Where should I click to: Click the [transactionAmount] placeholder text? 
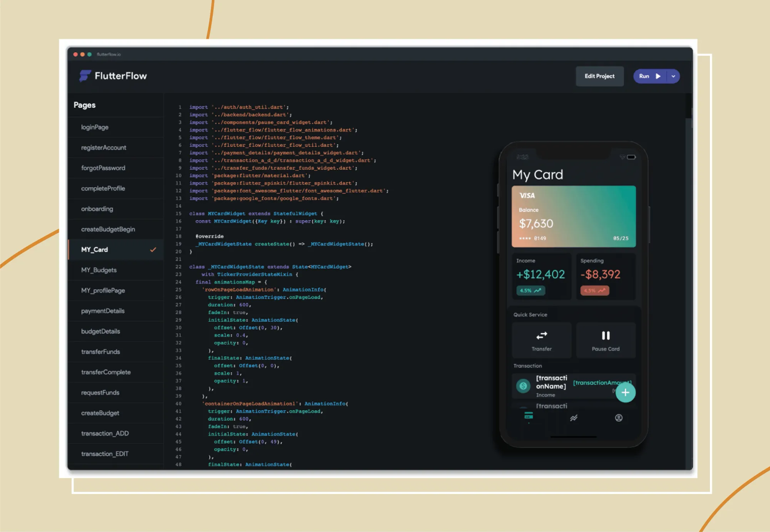tap(602, 382)
